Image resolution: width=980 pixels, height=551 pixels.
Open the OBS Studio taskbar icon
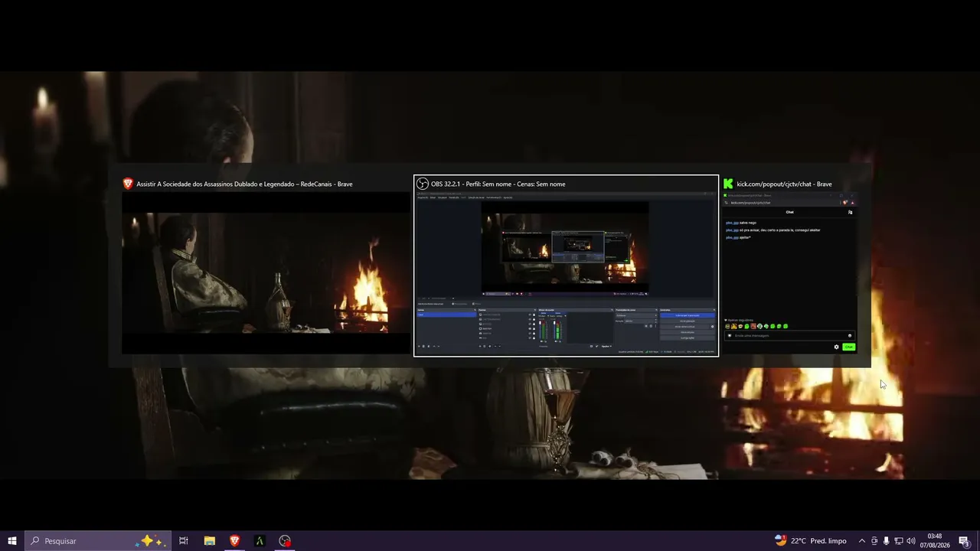pos(285,541)
